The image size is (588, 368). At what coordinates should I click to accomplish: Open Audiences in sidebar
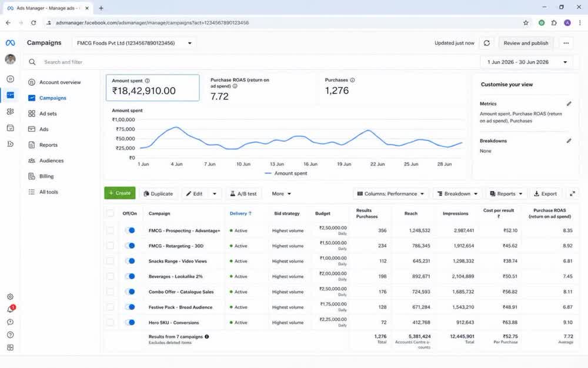click(46, 160)
